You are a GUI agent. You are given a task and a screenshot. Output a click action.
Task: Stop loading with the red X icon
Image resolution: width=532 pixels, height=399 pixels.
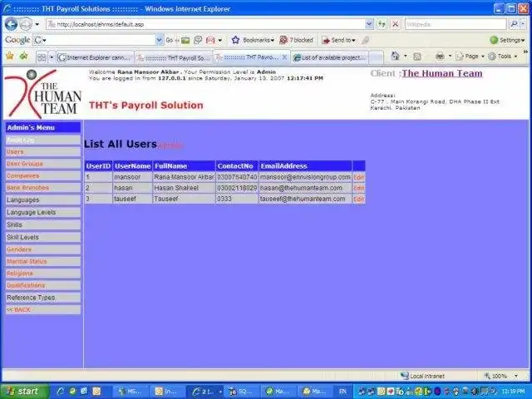395,24
